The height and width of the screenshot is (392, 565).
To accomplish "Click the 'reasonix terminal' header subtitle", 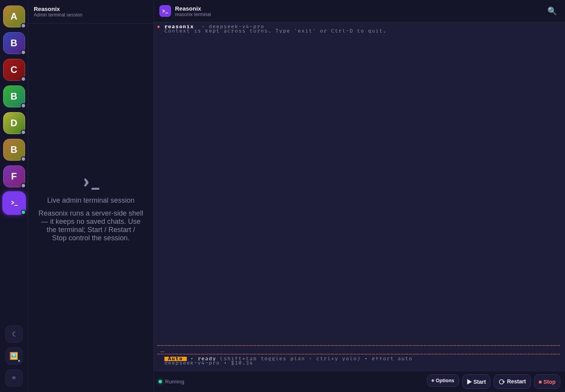I will click(193, 15).
